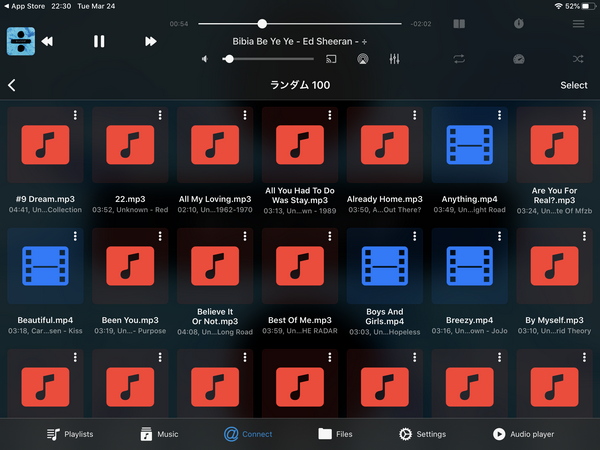Open options menu for Believe It Or Not.mp3

[x=245, y=236]
